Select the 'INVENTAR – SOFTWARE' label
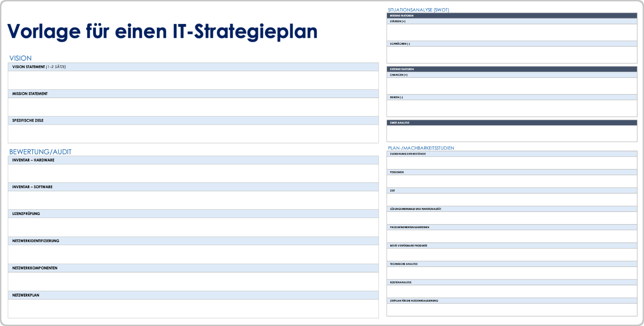644x326 pixels. 32,187
